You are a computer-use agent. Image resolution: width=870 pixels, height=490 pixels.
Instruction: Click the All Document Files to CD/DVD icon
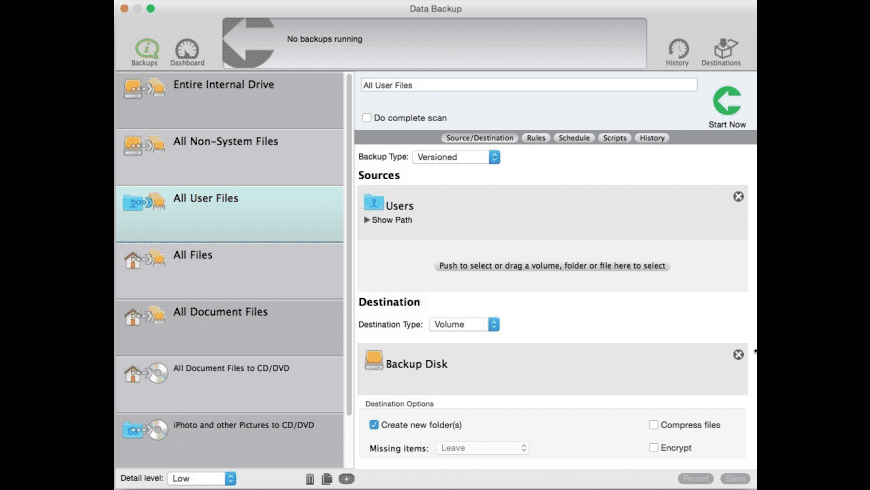(145, 373)
